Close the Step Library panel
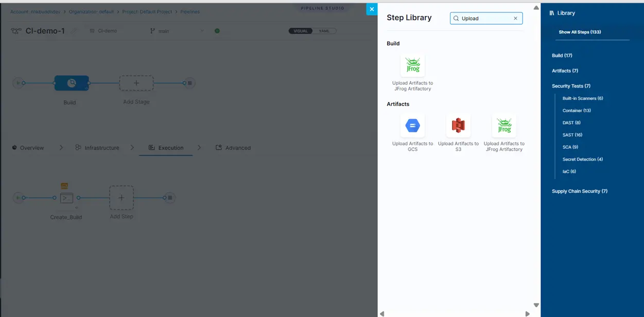Screen dimensions: 644x317 [x=372, y=9]
